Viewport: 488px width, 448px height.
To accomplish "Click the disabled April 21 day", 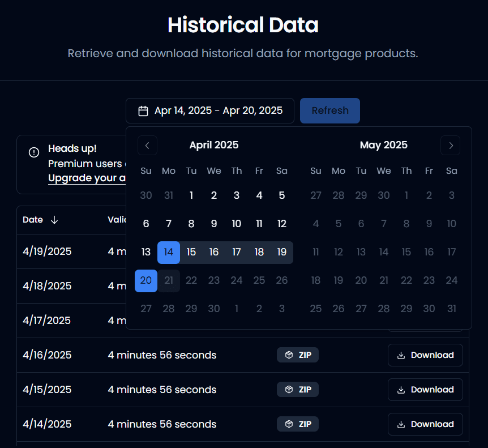I will coord(169,280).
